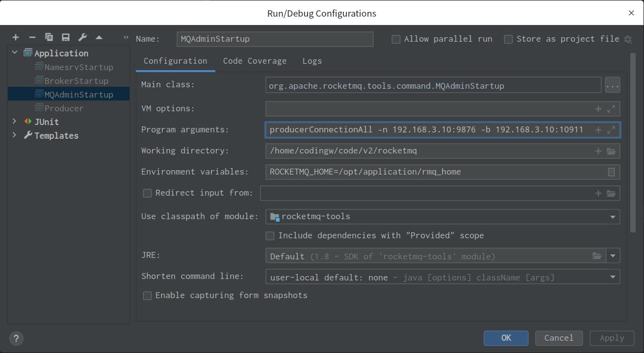Click the JUnit icon in tree
This screenshot has height=353, width=644.
pos(28,122)
